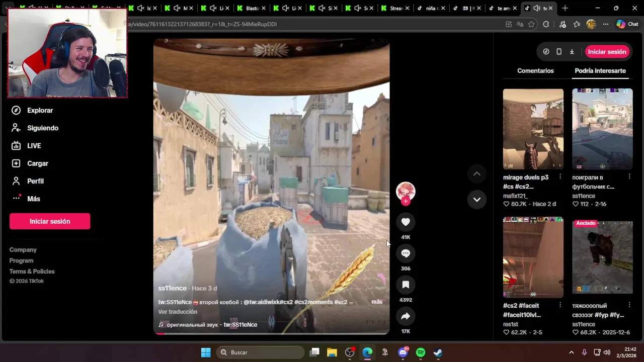Viewport: 644px width, 362px height.
Task: Click 'Ver traducción' under the caption
Action: click(178, 312)
